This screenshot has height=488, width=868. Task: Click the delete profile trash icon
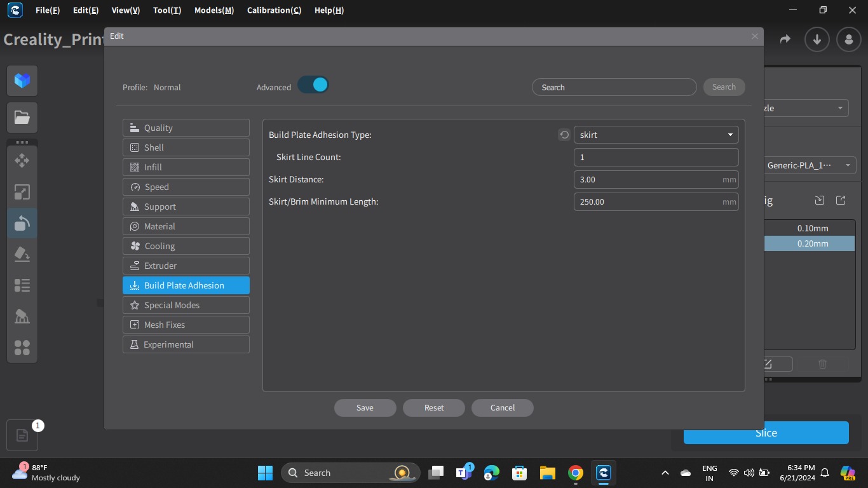(822, 364)
